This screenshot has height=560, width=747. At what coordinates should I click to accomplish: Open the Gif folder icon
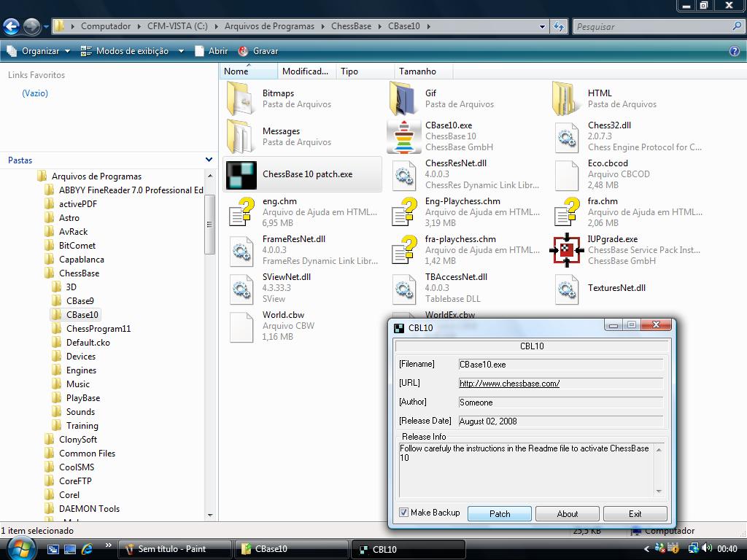click(x=403, y=98)
